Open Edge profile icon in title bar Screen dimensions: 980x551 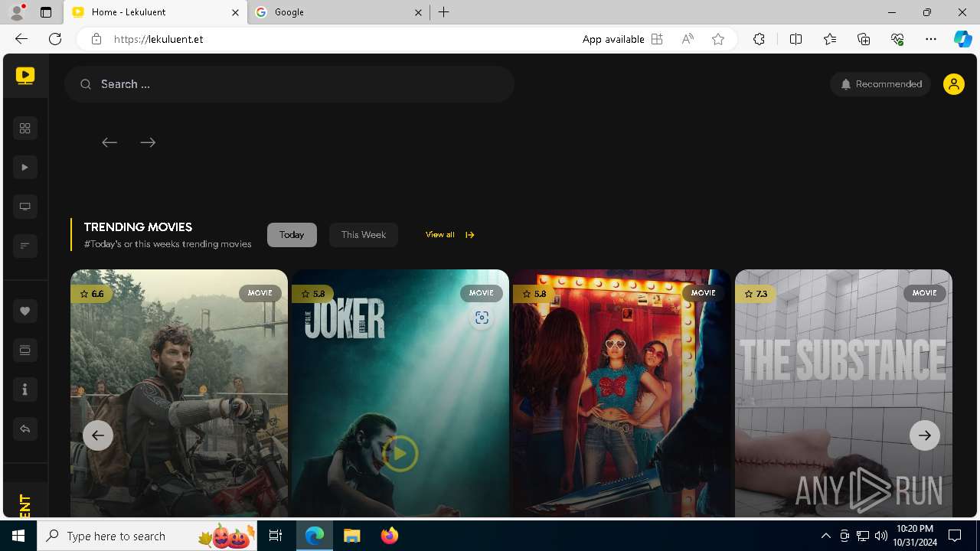point(17,12)
